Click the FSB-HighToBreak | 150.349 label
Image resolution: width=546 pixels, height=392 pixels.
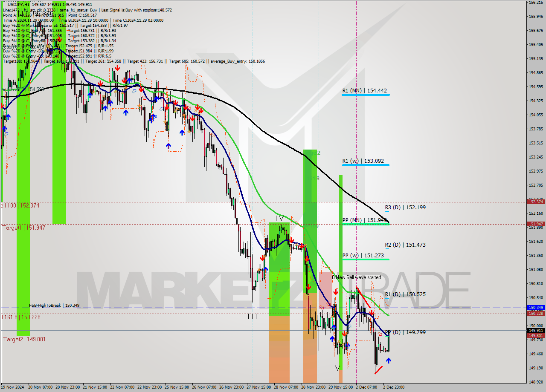(x=54, y=306)
